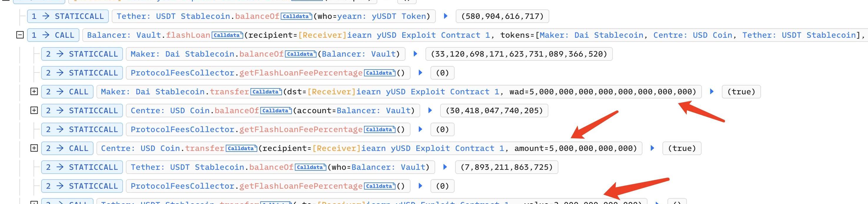Click the 7,893,211,863,725 return value box

(506, 167)
